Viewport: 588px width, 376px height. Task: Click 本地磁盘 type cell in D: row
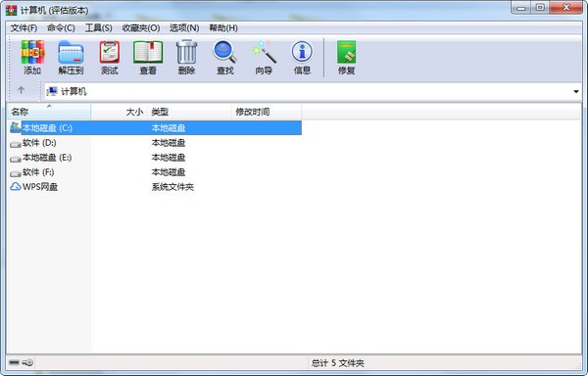[169, 143]
